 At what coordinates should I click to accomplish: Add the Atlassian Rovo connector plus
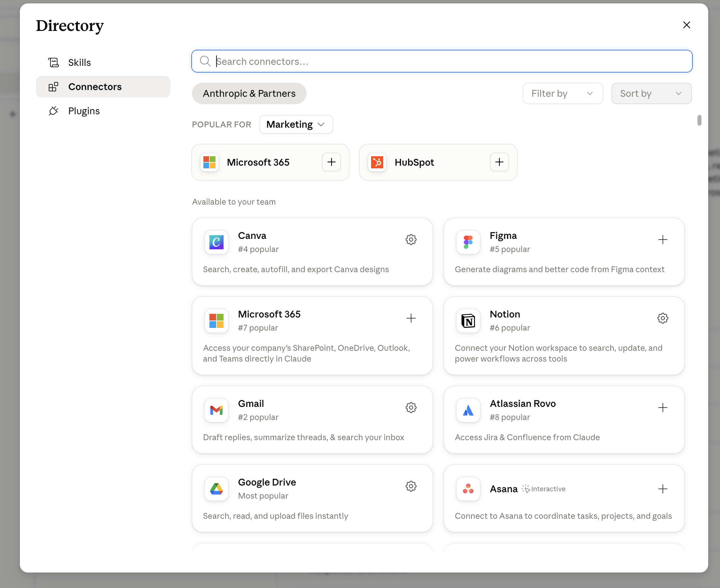tap(663, 408)
